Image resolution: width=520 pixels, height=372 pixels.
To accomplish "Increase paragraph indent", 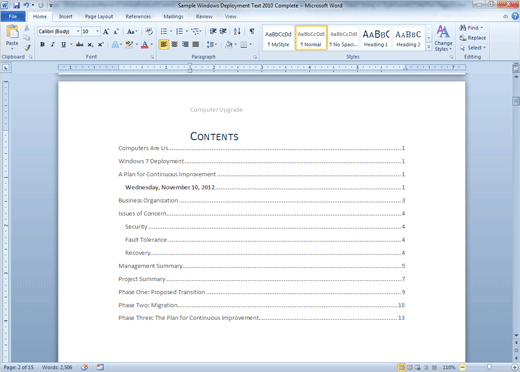I will (x=223, y=31).
